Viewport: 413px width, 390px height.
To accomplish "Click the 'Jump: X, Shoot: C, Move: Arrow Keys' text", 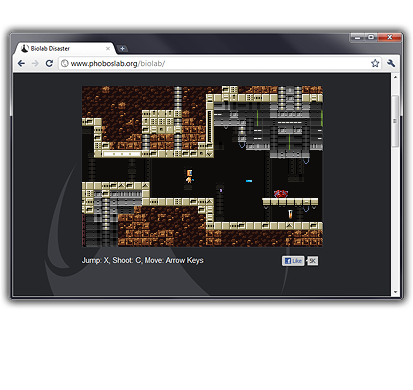I will [143, 260].
